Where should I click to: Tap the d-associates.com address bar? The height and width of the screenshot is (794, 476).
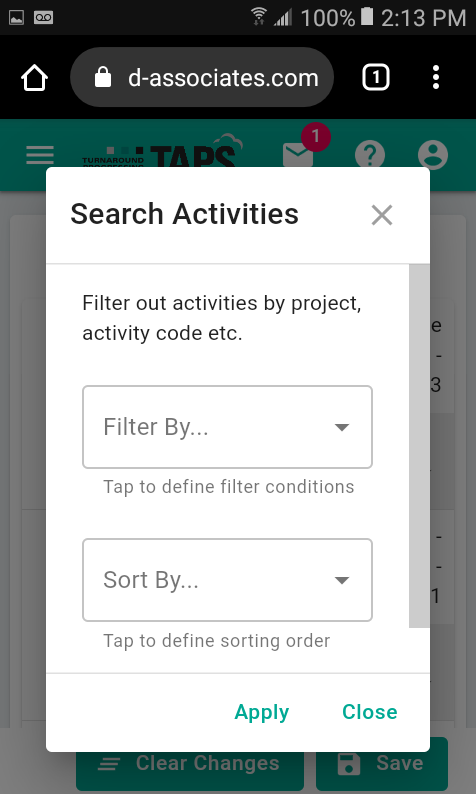(202, 77)
